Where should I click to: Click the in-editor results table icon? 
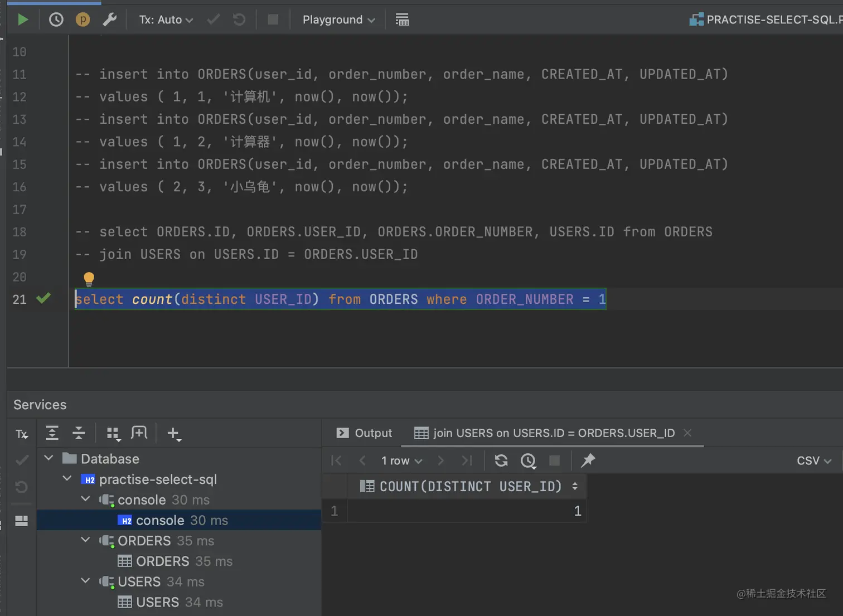(x=402, y=20)
